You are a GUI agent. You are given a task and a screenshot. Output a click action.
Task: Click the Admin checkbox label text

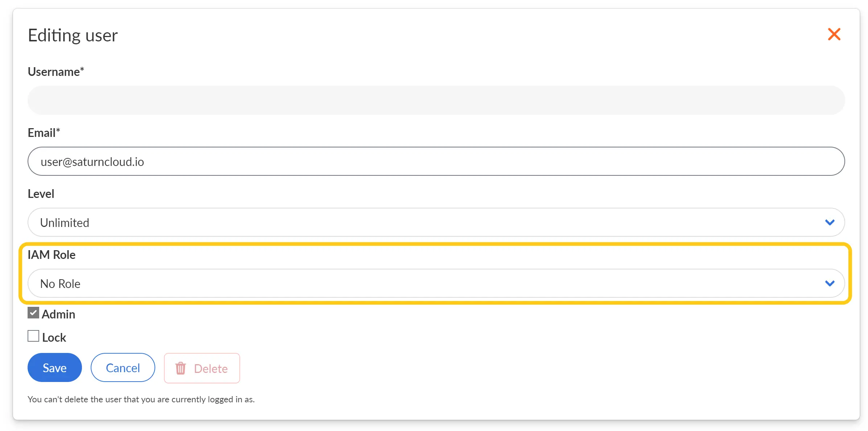pyautogui.click(x=58, y=314)
